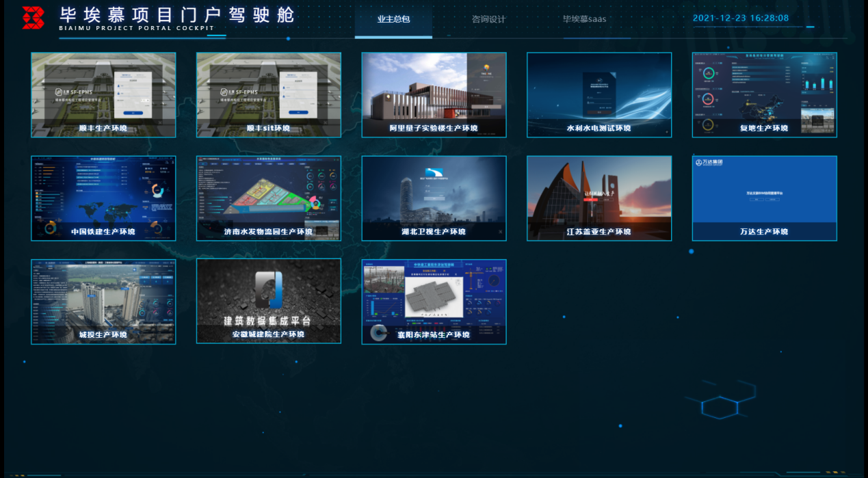Open the 湖北卫视生产环境 card

point(434,198)
